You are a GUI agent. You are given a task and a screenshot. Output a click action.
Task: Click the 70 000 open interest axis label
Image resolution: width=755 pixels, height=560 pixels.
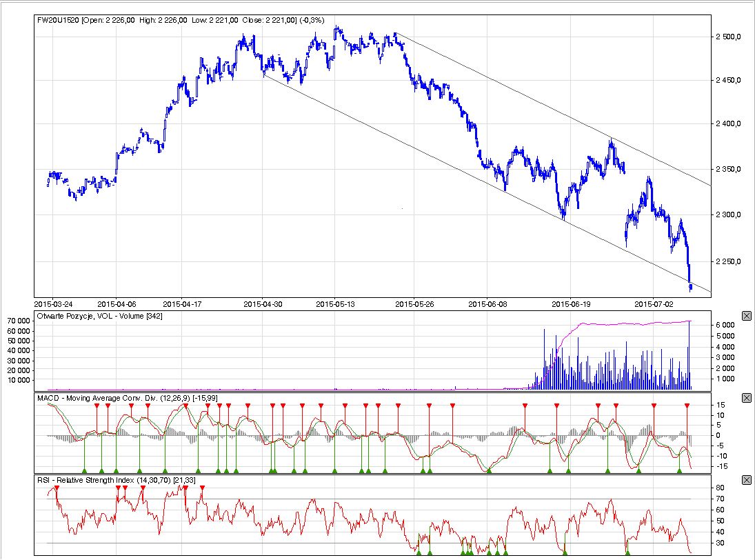pos(19,321)
